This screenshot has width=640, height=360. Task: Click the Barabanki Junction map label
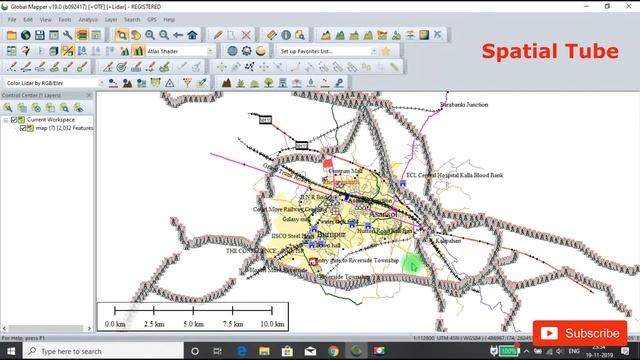click(464, 104)
